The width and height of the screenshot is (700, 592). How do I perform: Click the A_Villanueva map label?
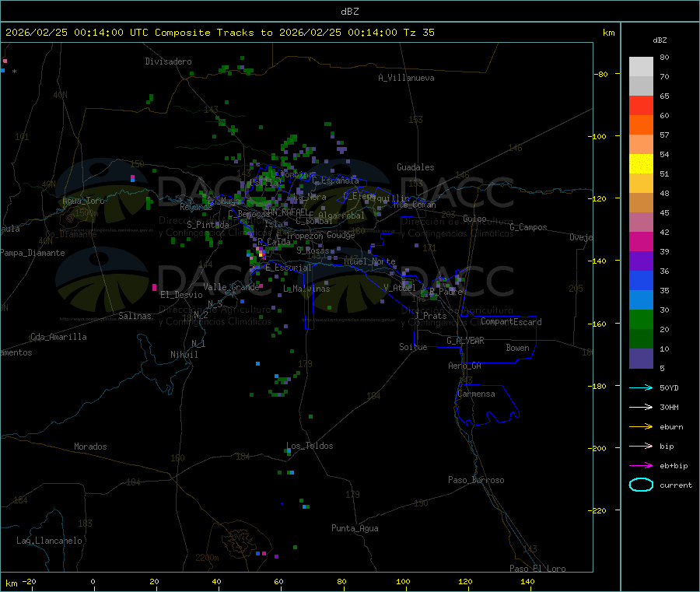coord(406,78)
